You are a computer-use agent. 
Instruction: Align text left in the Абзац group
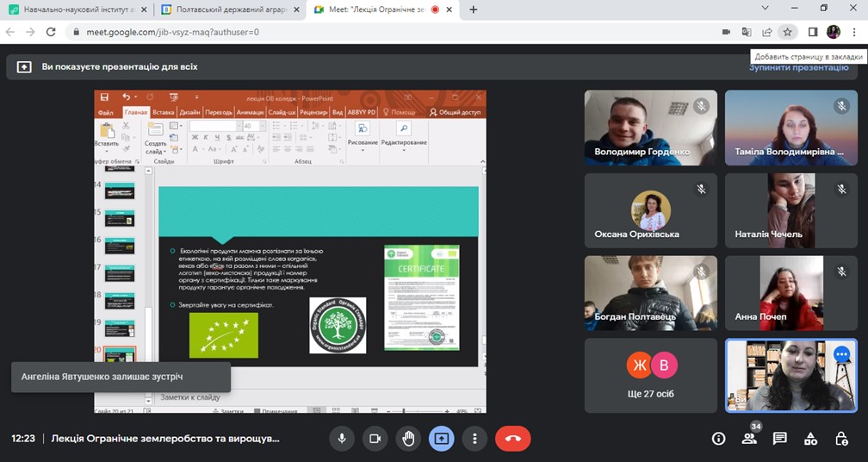click(x=276, y=149)
